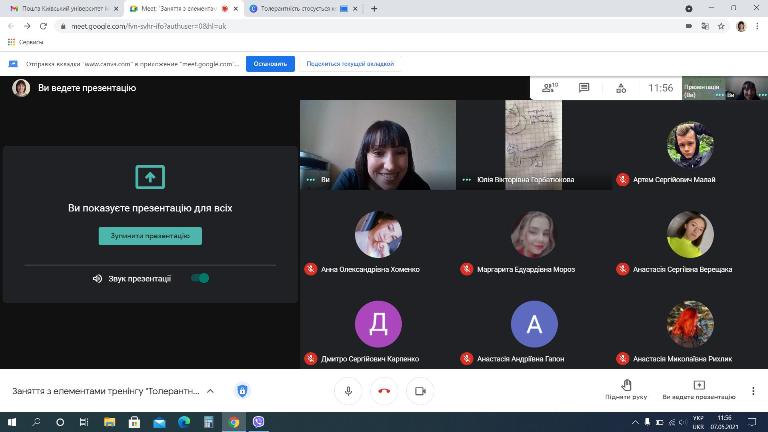Bookmark this page with the star icon
Screen dimensions: 768x432
pos(721,26)
